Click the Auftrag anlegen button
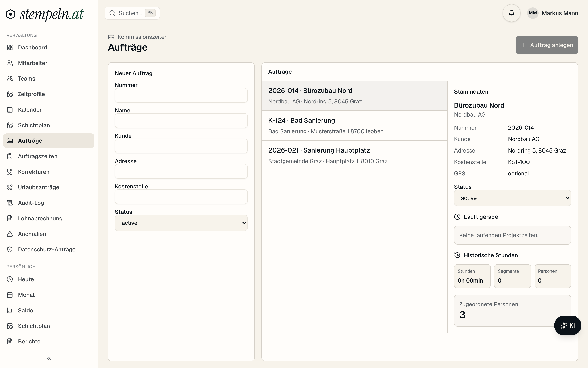The height and width of the screenshot is (368, 588). (547, 45)
